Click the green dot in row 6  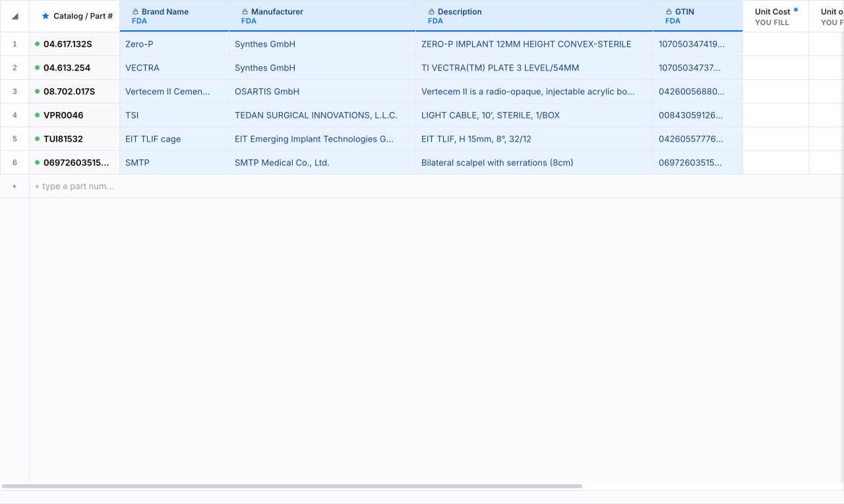(38, 163)
